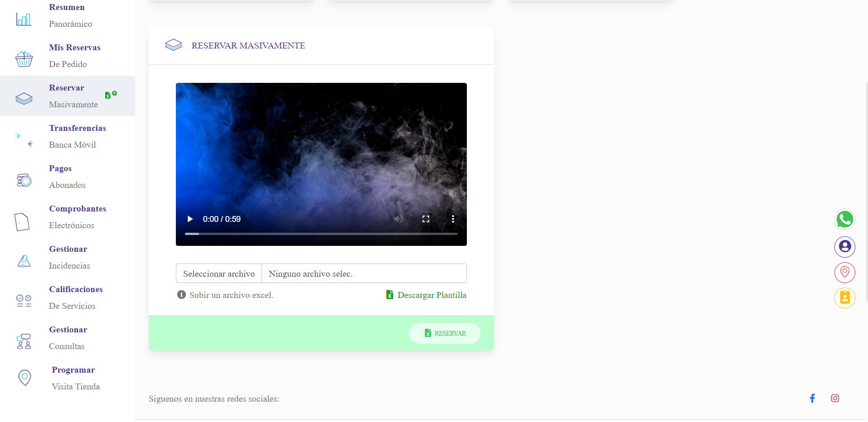Open video more options menu
Viewport: 868px width, 422px height.
coord(452,219)
